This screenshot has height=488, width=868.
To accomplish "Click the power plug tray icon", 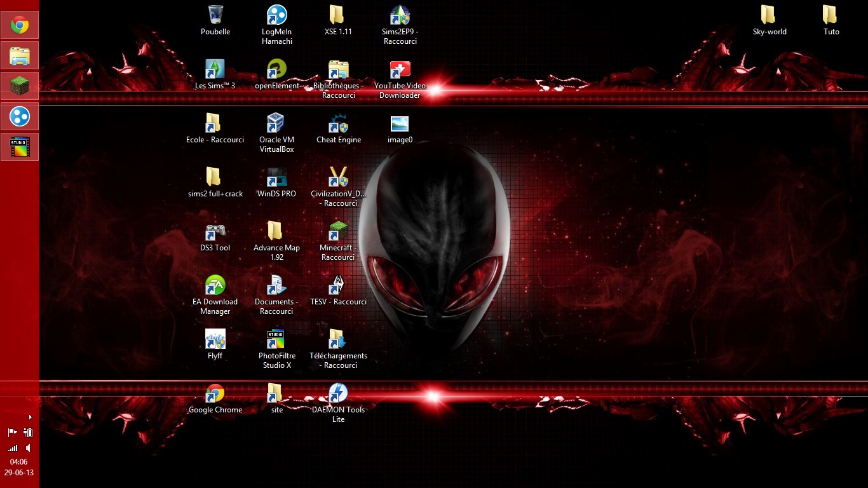I will (x=27, y=433).
